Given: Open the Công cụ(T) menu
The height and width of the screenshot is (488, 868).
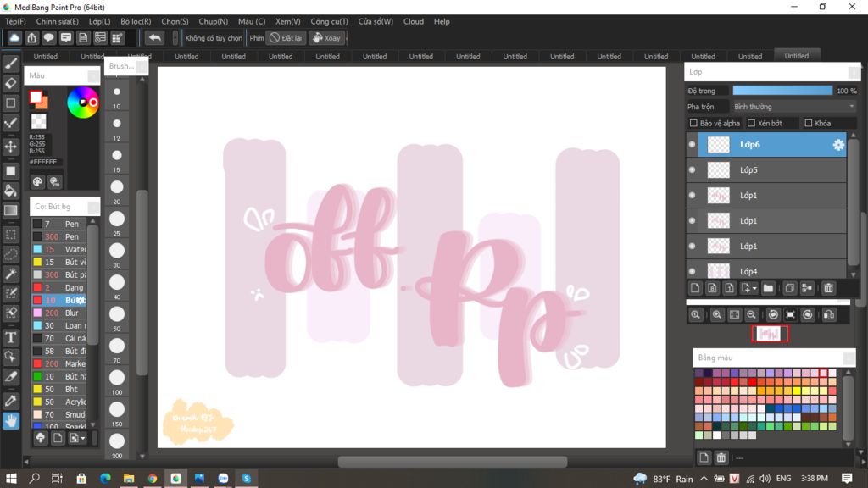Looking at the screenshot, I should coord(329,21).
